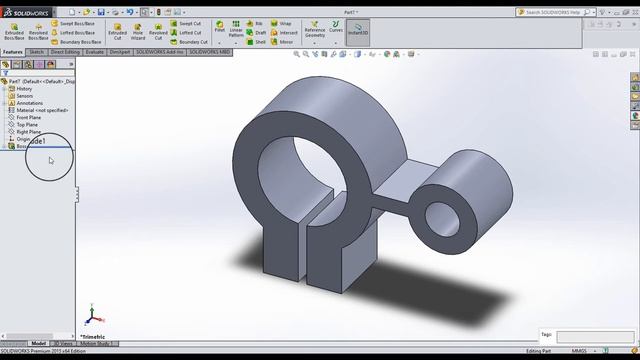
Task: Open the ConfigurationManager tab icon
Action: point(28,64)
